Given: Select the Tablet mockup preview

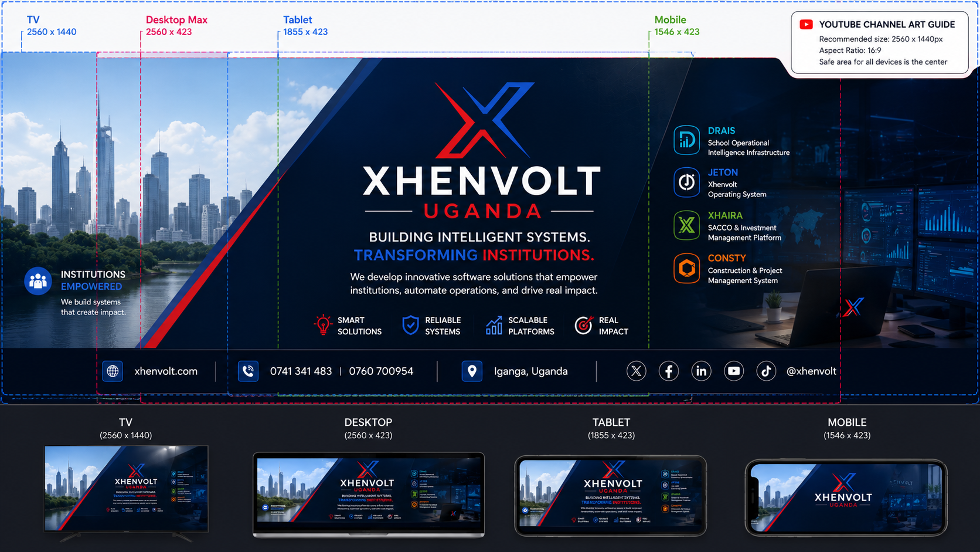Looking at the screenshot, I should tap(611, 496).
